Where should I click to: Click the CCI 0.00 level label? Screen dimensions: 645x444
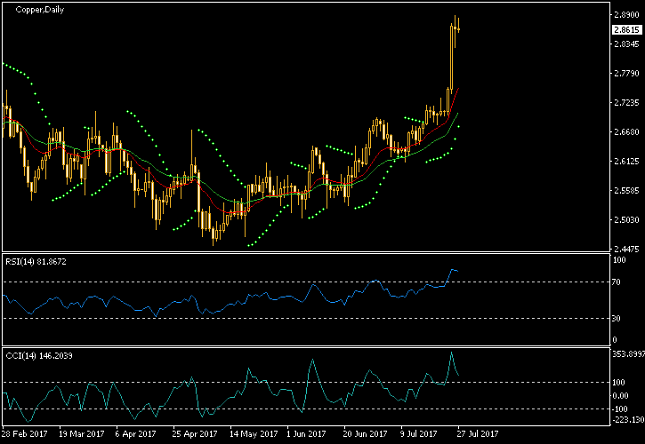[620, 396]
